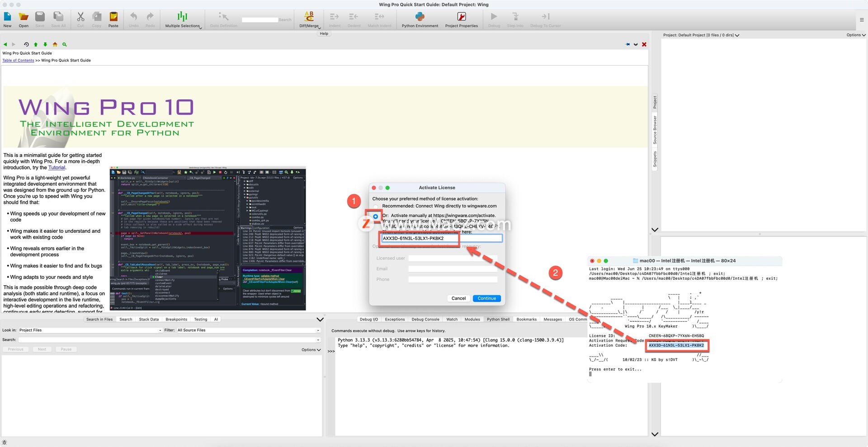Click the green down arrow in doc viewer
This screenshot has height=447, width=868.
pyautogui.click(x=45, y=44)
